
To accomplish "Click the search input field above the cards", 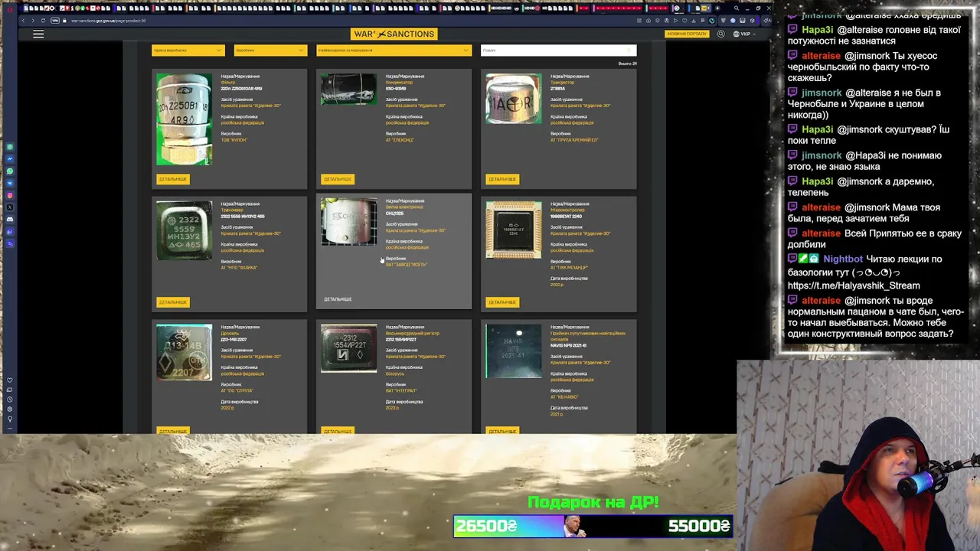I will coord(558,51).
